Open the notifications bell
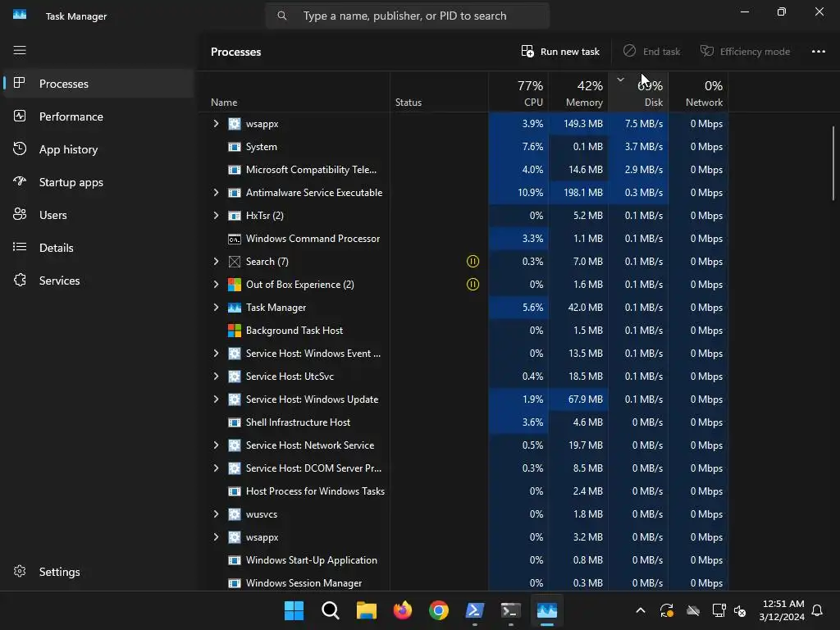Viewport: 840px width, 630px height. (x=817, y=610)
